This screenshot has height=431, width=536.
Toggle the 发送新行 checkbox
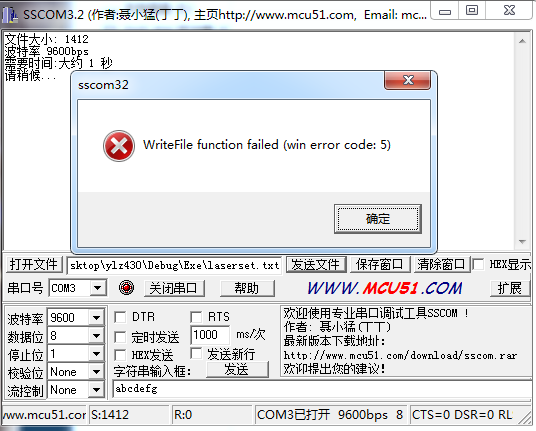196,353
